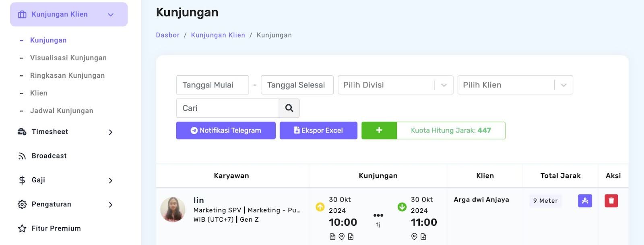
Task: Click the green plus add button
Action: coord(379,130)
